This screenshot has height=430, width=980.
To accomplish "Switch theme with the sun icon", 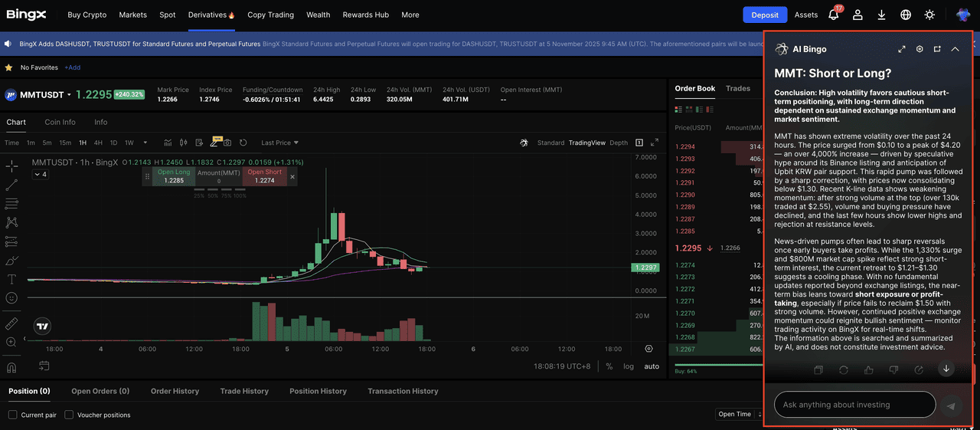I will (929, 15).
